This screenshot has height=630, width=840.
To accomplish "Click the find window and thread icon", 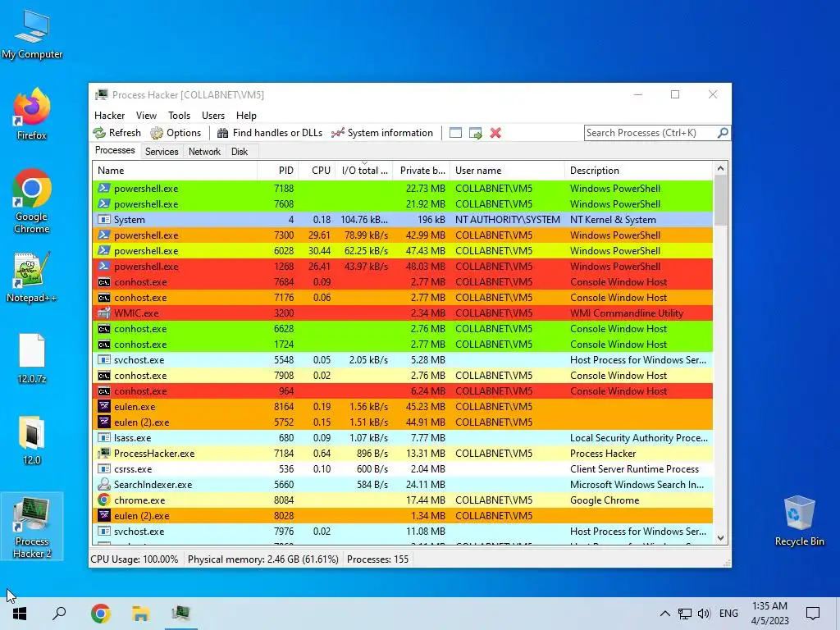I will click(x=475, y=133).
